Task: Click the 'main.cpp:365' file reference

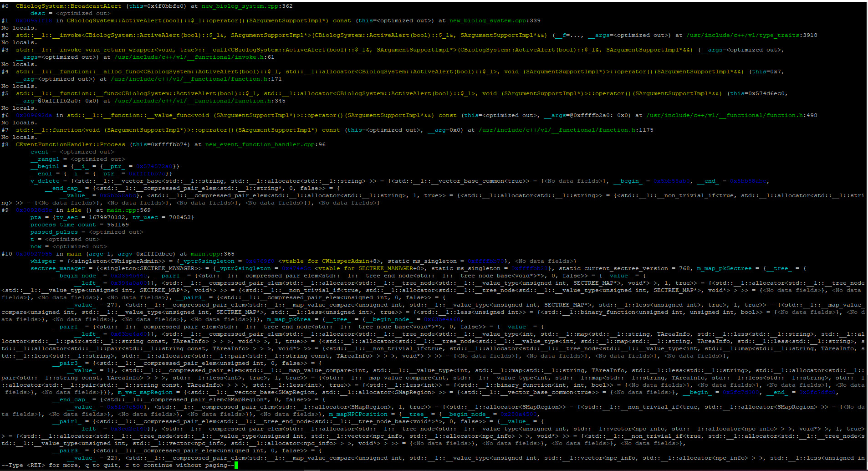Action: [x=213, y=254]
